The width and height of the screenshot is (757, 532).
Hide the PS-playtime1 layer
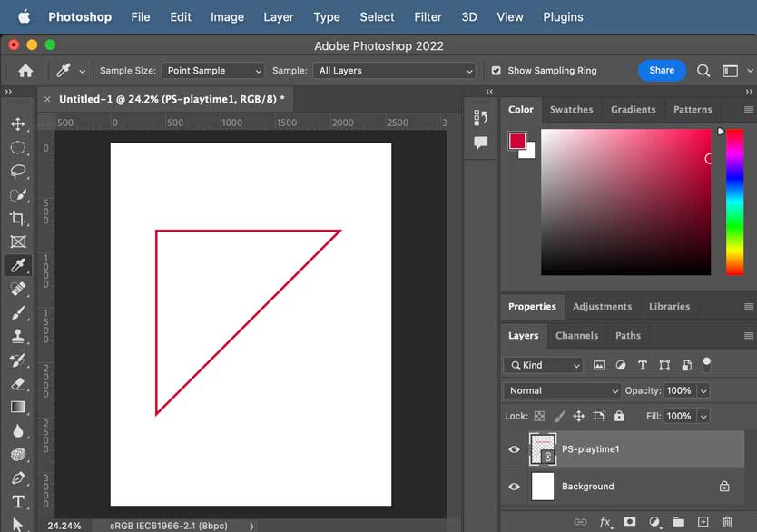(514, 449)
